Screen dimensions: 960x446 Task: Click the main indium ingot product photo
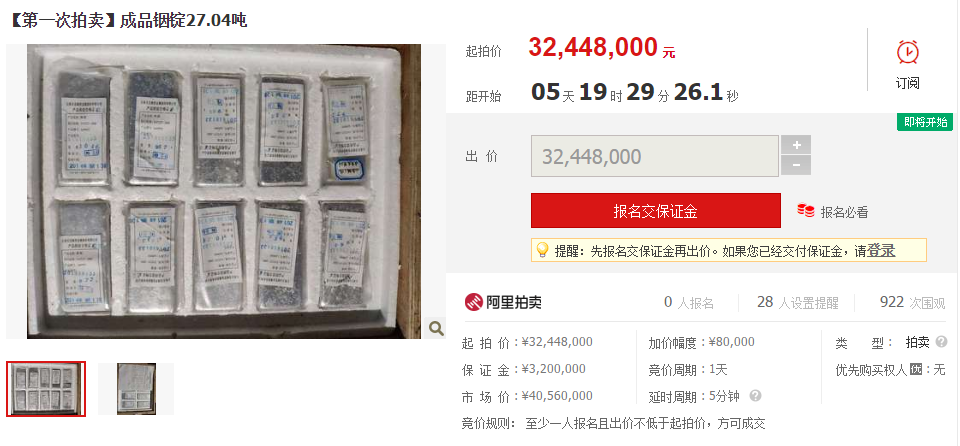click(x=224, y=191)
